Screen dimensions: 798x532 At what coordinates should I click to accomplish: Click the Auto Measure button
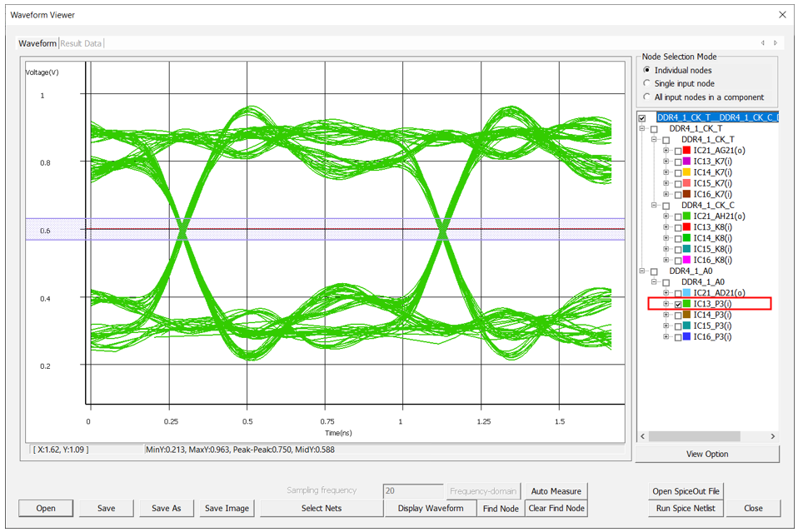[x=556, y=491]
